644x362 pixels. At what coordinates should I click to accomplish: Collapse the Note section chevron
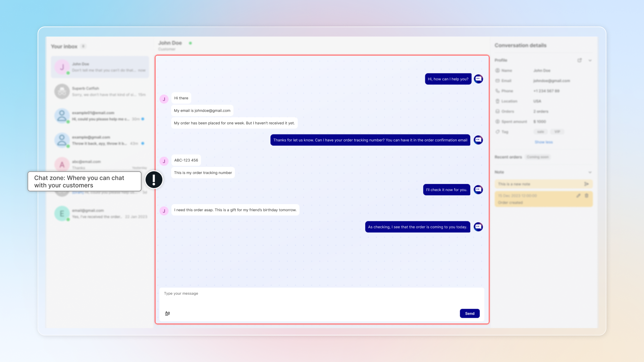point(590,172)
